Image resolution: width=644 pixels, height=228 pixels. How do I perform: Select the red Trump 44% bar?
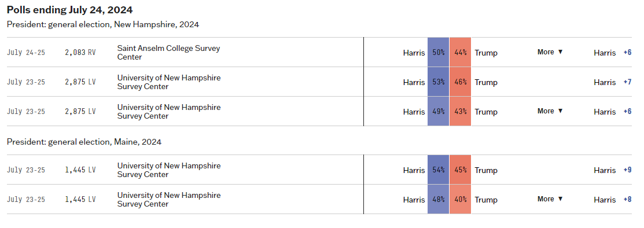tap(461, 52)
